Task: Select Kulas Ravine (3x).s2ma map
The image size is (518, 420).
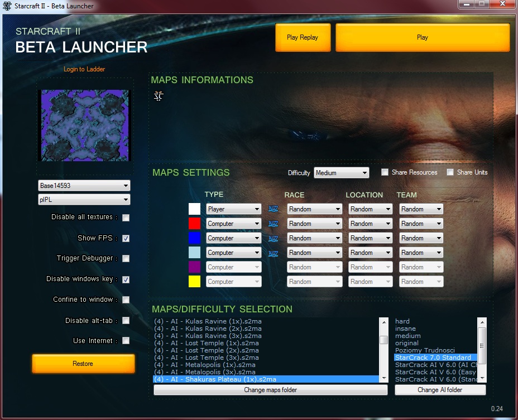Action: [x=266, y=336]
